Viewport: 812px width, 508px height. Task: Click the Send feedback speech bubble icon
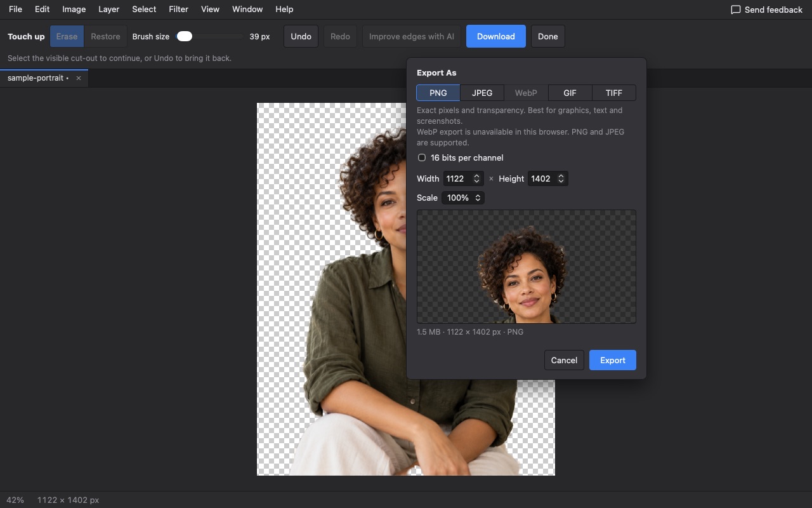tap(736, 10)
